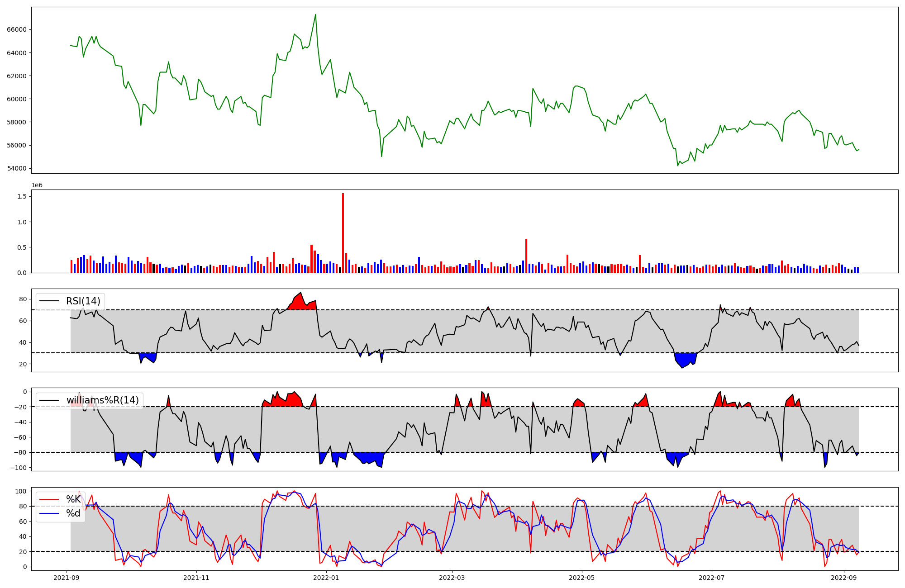This screenshot has height=588, width=905.
Task: Click the 2022-01 date tick label
Action: 326,578
